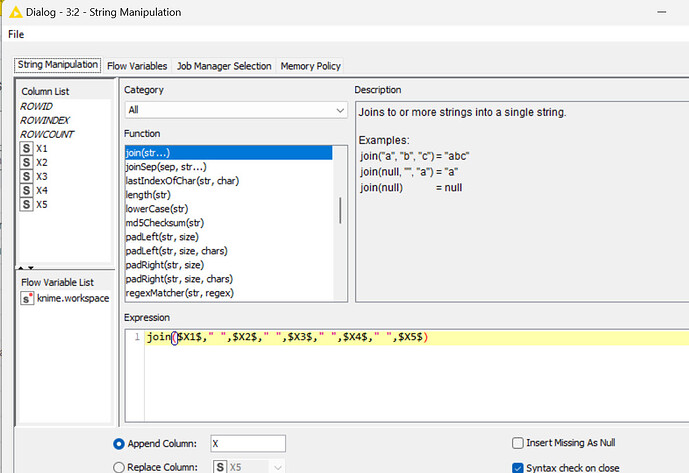
Task: Select the X5 string column icon
Action: tap(26, 204)
